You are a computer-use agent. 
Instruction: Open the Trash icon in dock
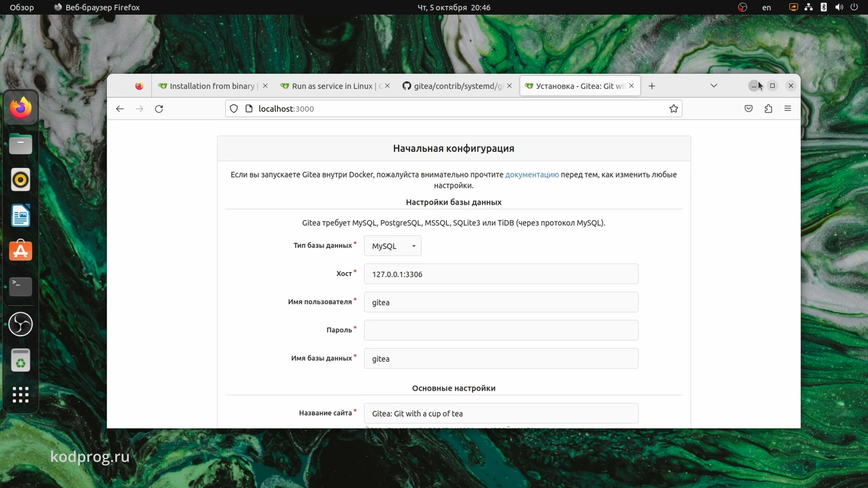click(21, 360)
